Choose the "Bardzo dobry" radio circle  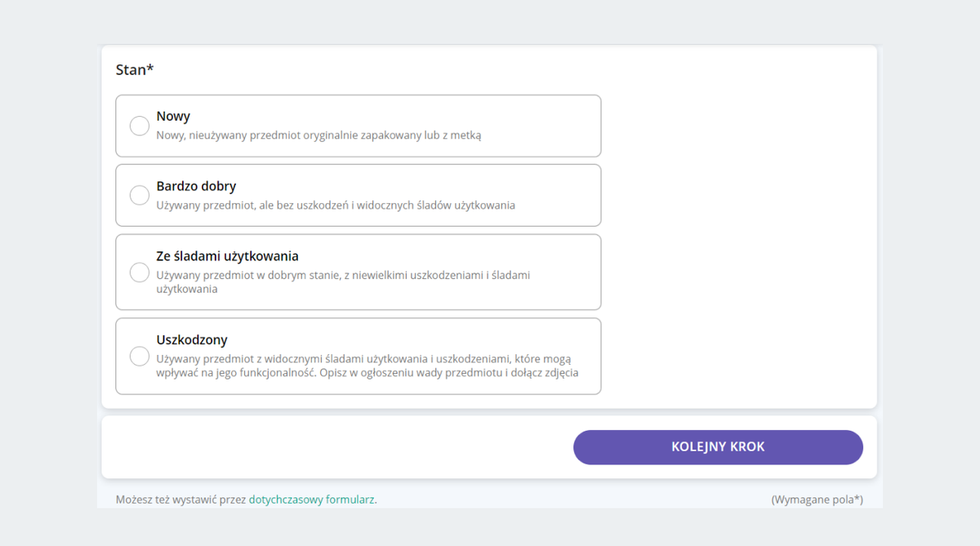(x=140, y=195)
